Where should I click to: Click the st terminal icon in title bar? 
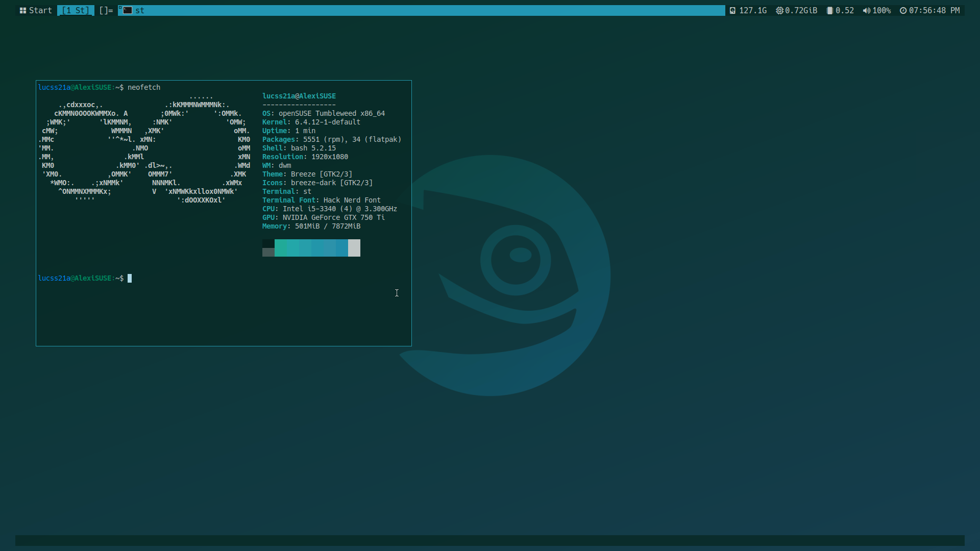pos(127,10)
